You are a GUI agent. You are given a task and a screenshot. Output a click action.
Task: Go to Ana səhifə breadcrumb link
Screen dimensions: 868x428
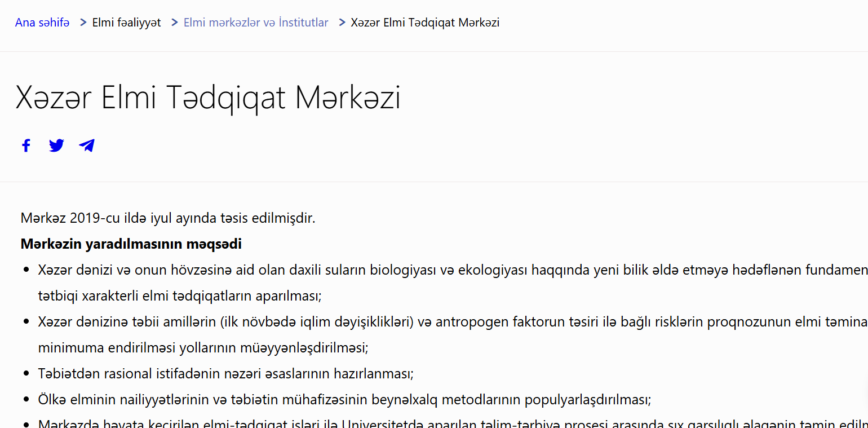[42, 23]
